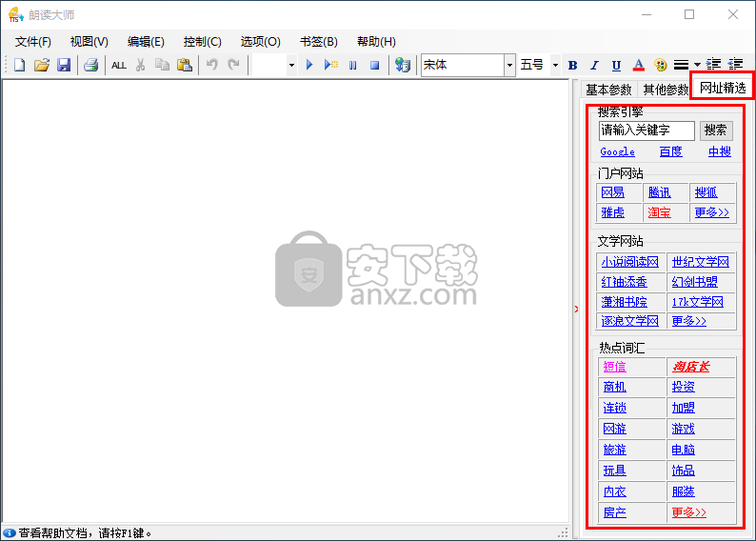This screenshot has width=756, height=541.
Task: Visit the 搜狐 portal link
Action: 706,192
